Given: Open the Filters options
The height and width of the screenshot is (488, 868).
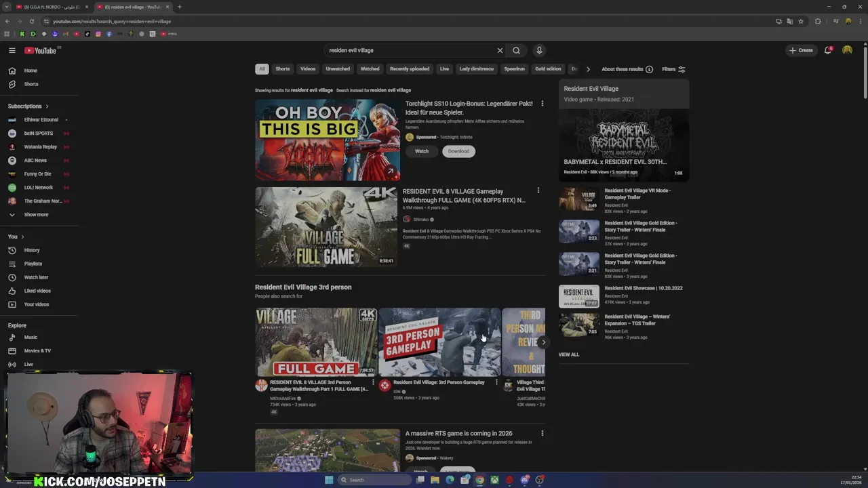Looking at the screenshot, I should click(x=673, y=69).
